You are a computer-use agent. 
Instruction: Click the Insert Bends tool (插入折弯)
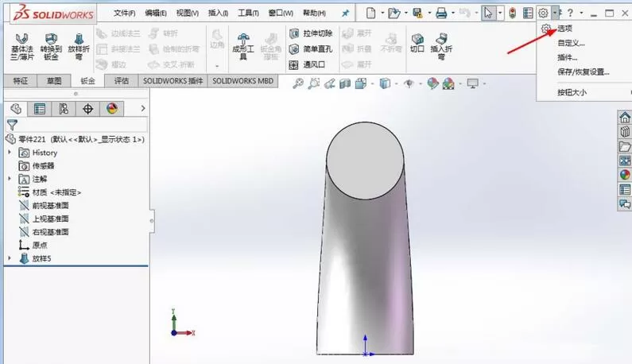tap(441, 47)
